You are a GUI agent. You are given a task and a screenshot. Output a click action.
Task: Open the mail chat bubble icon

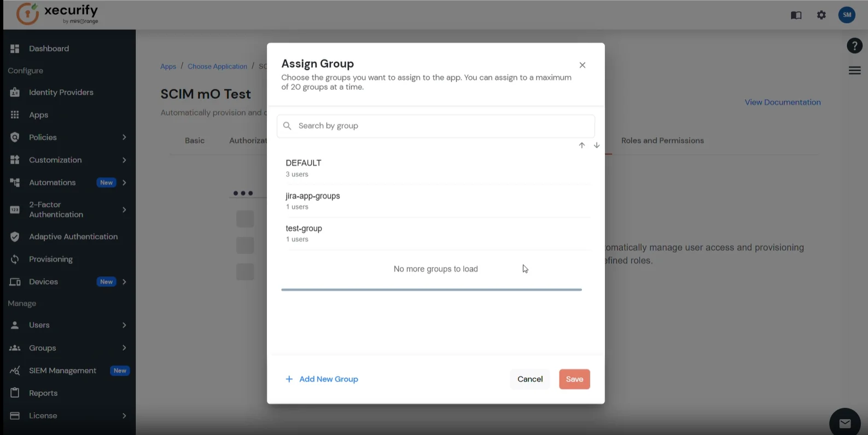[845, 423]
